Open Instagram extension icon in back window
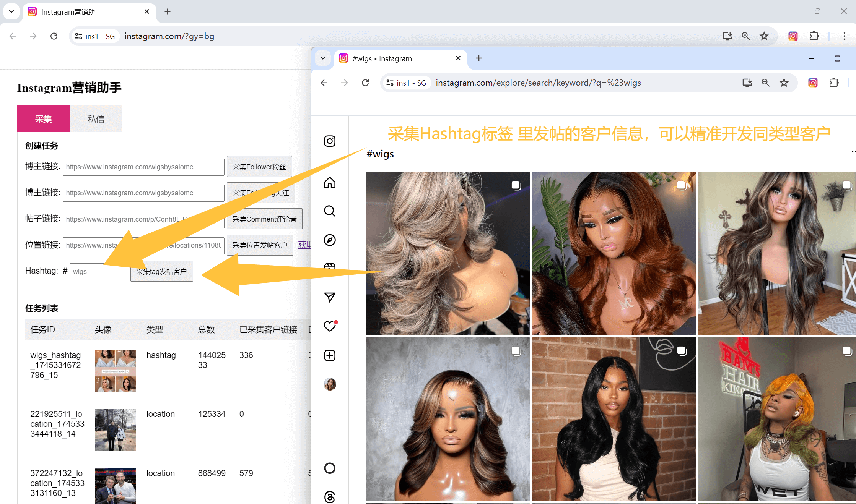Viewport: 856px width, 504px height. click(x=793, y=36)
